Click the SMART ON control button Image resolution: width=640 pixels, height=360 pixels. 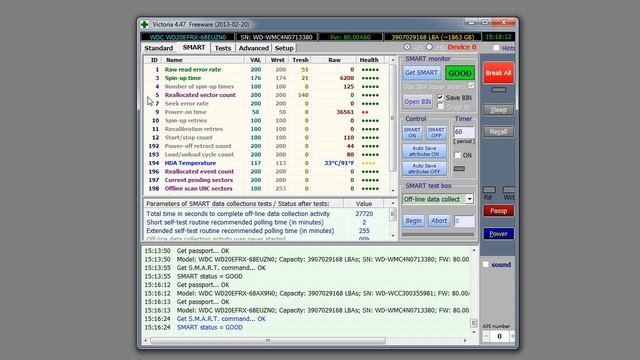click(412, 133)
